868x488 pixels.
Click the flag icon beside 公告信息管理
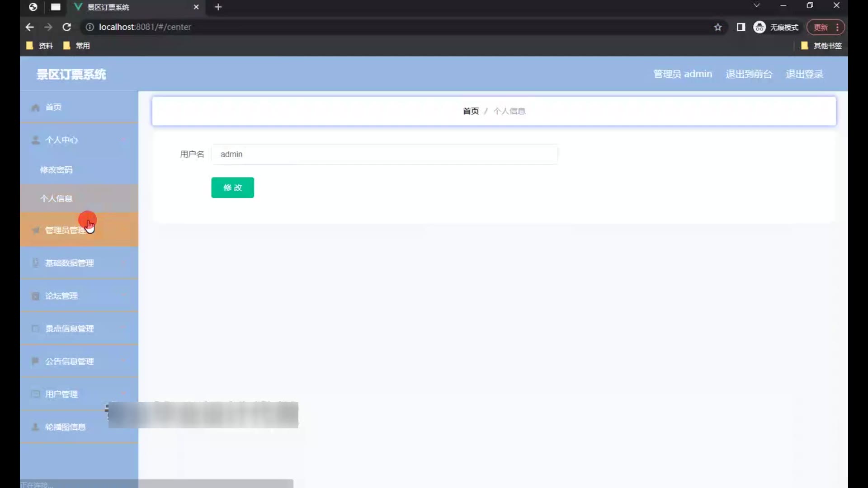pos(35,361)
